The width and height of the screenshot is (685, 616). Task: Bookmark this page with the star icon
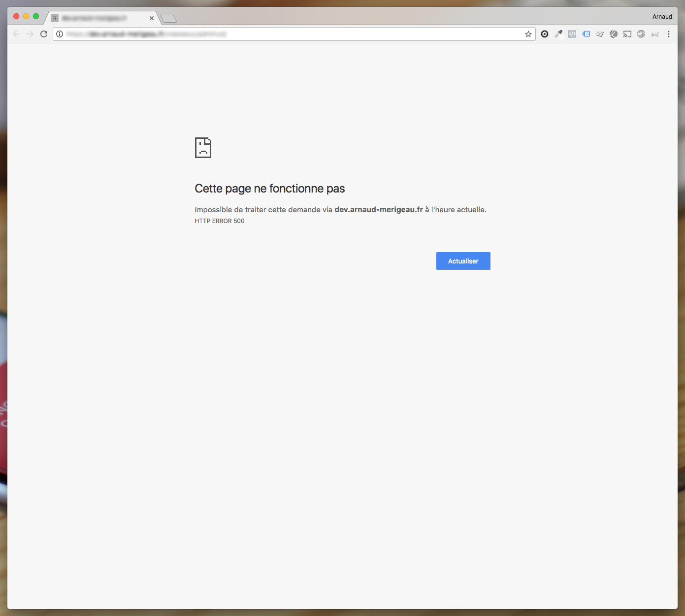[528, 34]
